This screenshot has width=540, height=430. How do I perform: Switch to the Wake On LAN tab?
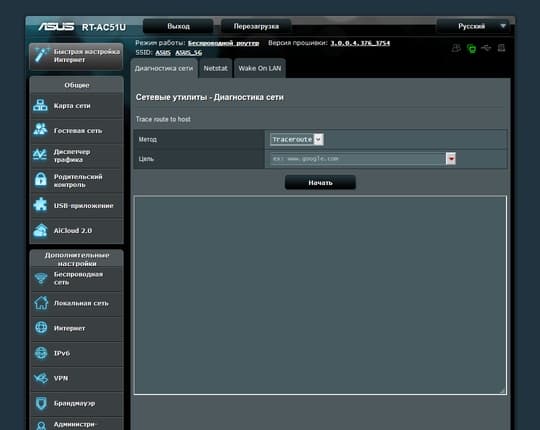tap(260, 68)
